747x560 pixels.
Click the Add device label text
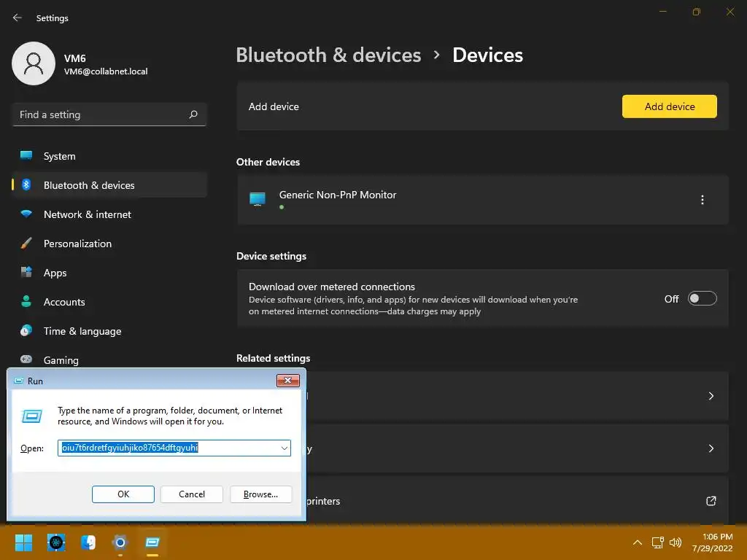click(x=274, y=106)
